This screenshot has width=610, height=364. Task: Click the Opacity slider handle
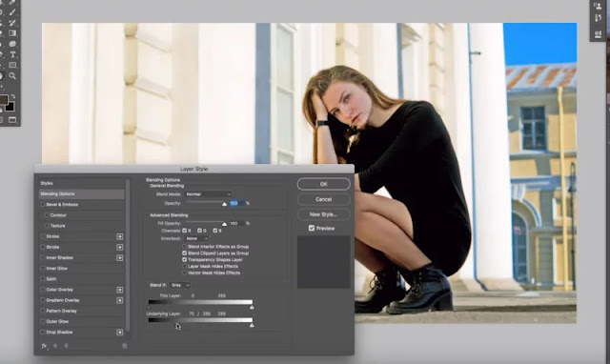(225, 204)
